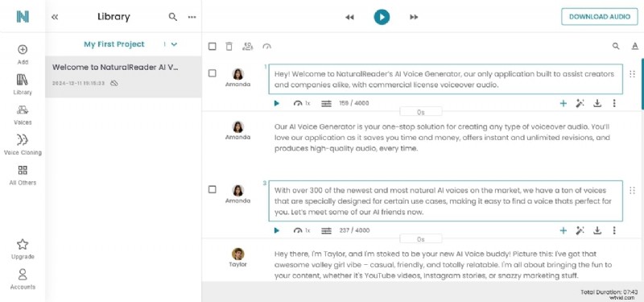Open Library panel more options menu
This screenshot has height=302, width=644.
(x=192, y=17)
